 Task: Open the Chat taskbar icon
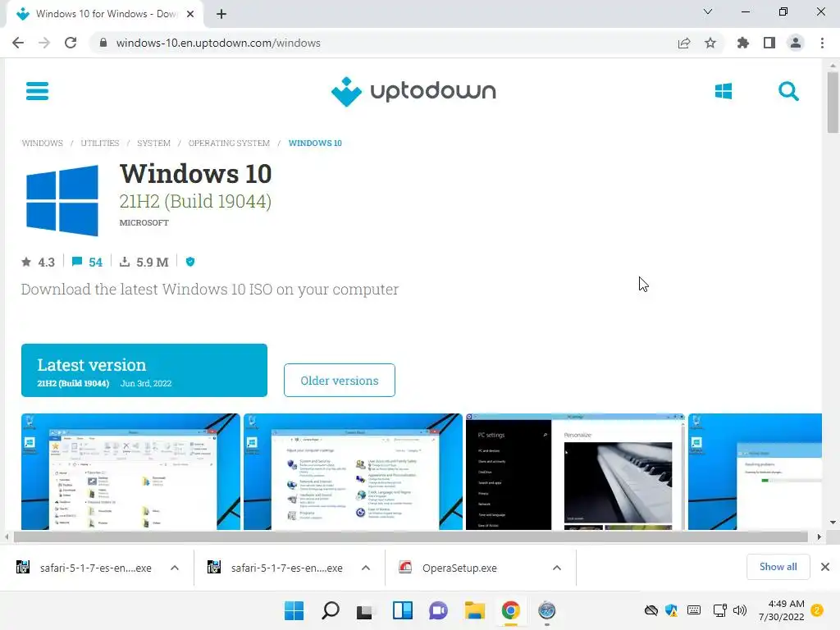(438, 610)
